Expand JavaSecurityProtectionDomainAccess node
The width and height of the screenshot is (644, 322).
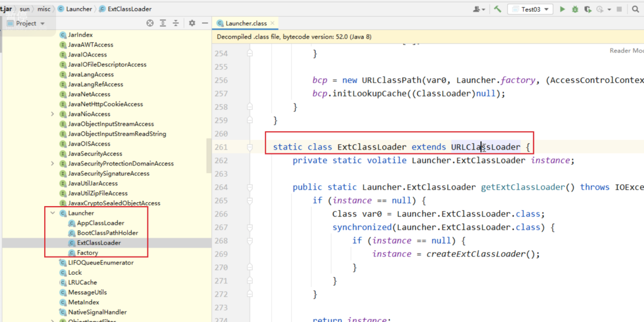pos(52,163)
